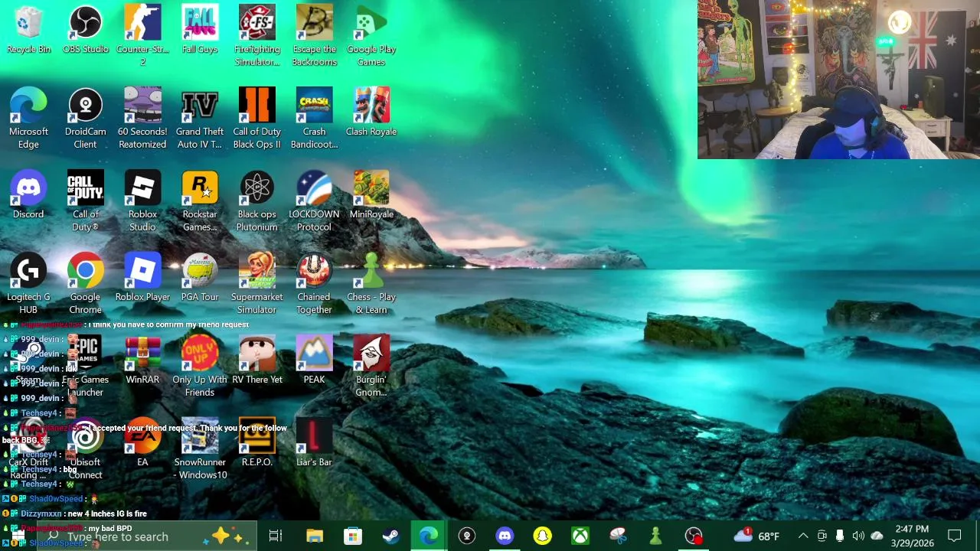Select the LOCKDOWN Protocol shortcut
980x551 pixels.
tap(314, 201)
